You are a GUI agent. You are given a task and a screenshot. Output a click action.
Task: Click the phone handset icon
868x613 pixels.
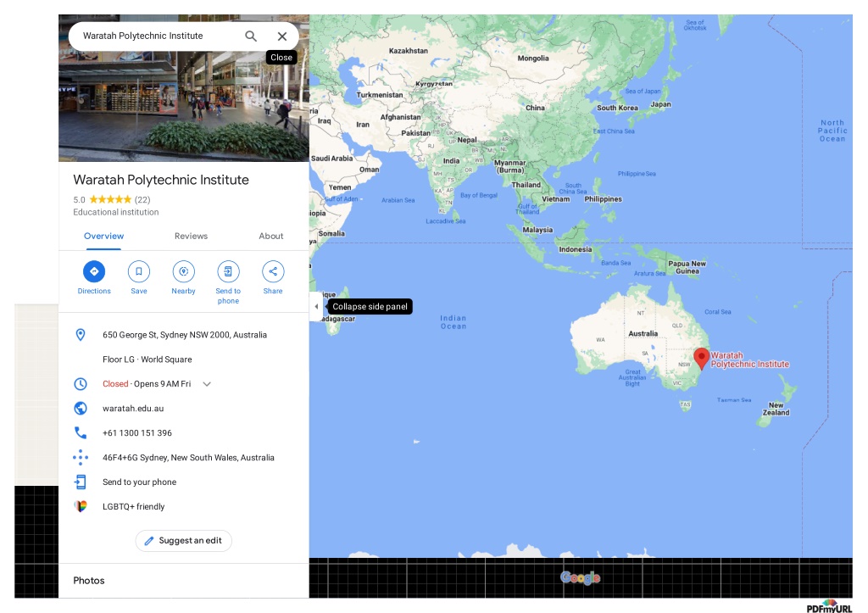click(81, 432)
